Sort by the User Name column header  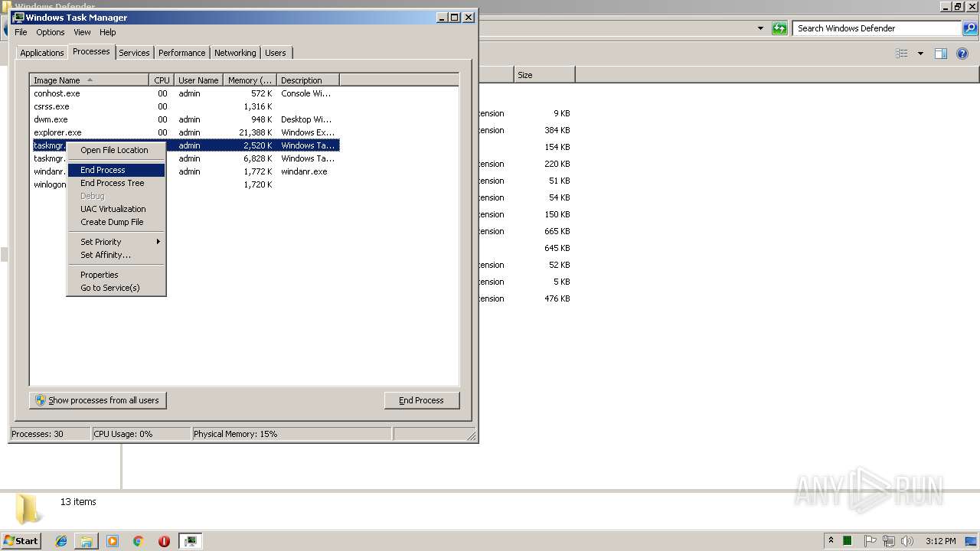[x=198, y=80]
